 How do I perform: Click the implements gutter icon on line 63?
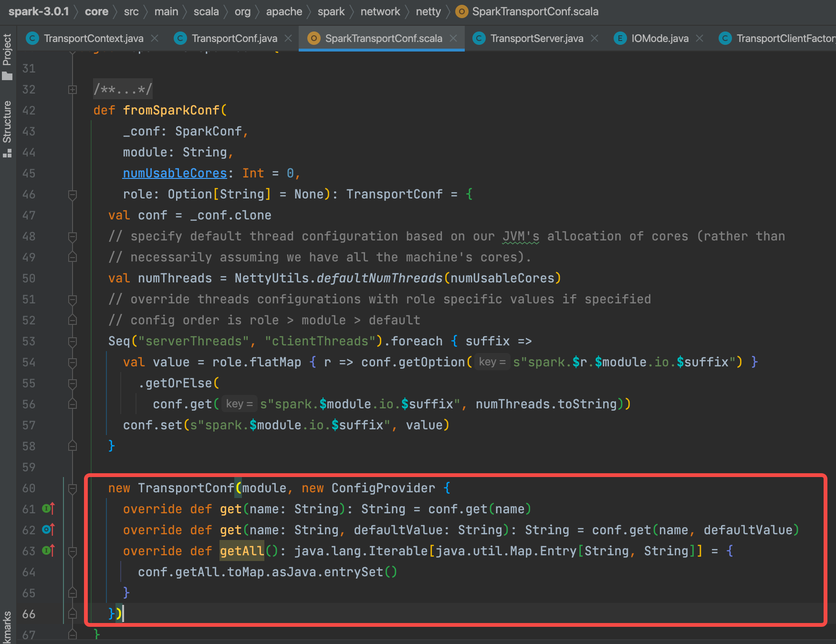48,551
